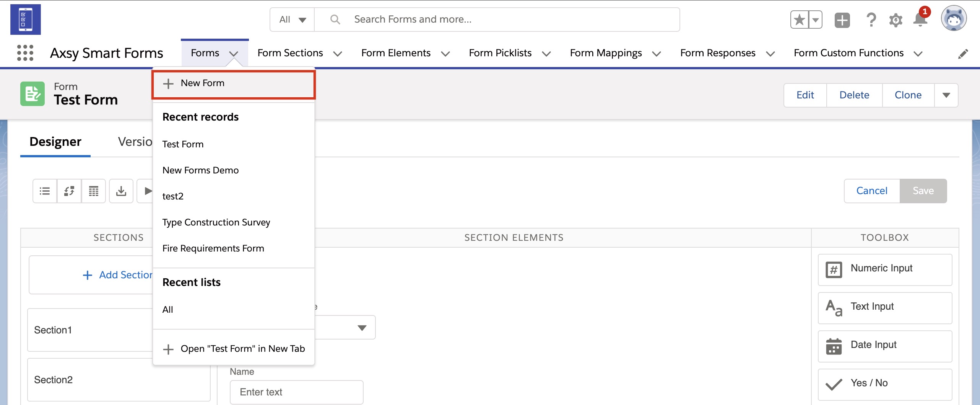Image resolution: width=980 pixels, height=405 pixels.
Task: Click the Cancel button
Action: pos(871,191)
